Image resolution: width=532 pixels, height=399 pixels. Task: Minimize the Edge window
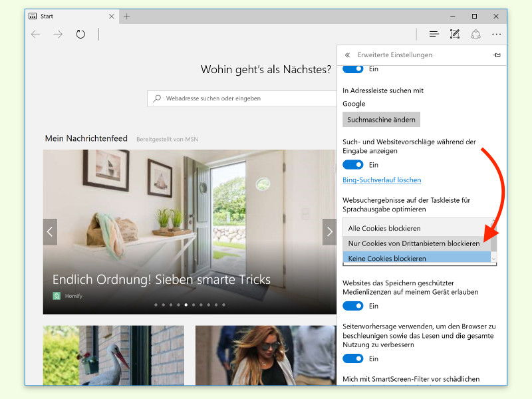point(453,16)
